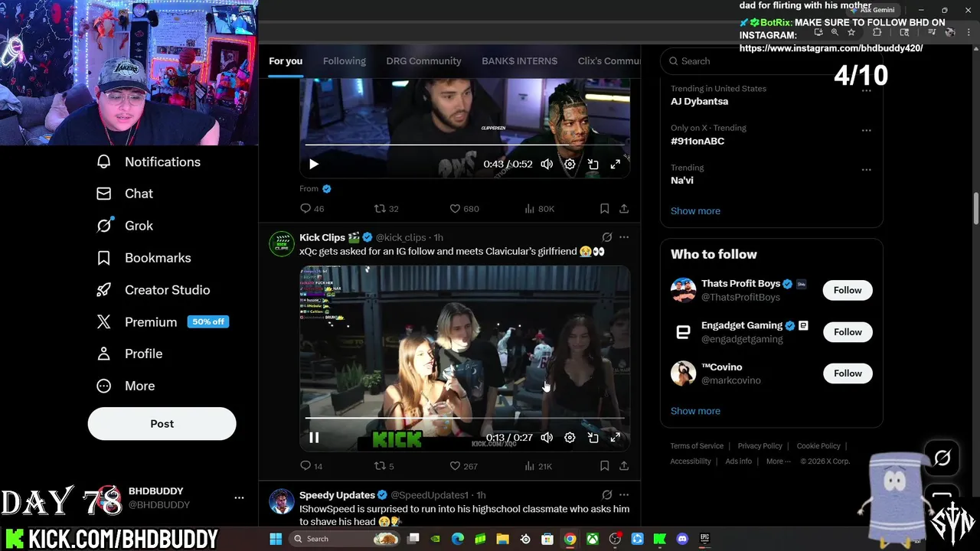This screenshot has height=551, width=980.
Task: Mute the xQc Kick clip video
Action: (547, 438)
